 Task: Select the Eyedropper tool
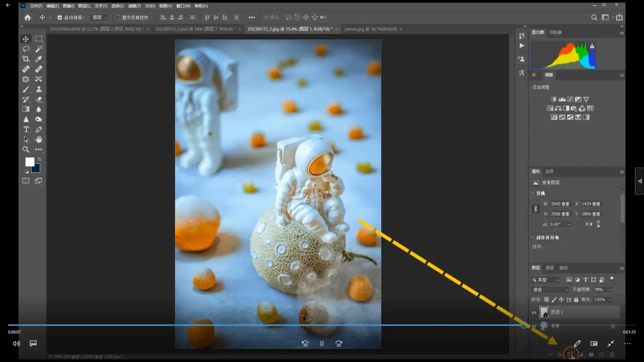[39, 59]
